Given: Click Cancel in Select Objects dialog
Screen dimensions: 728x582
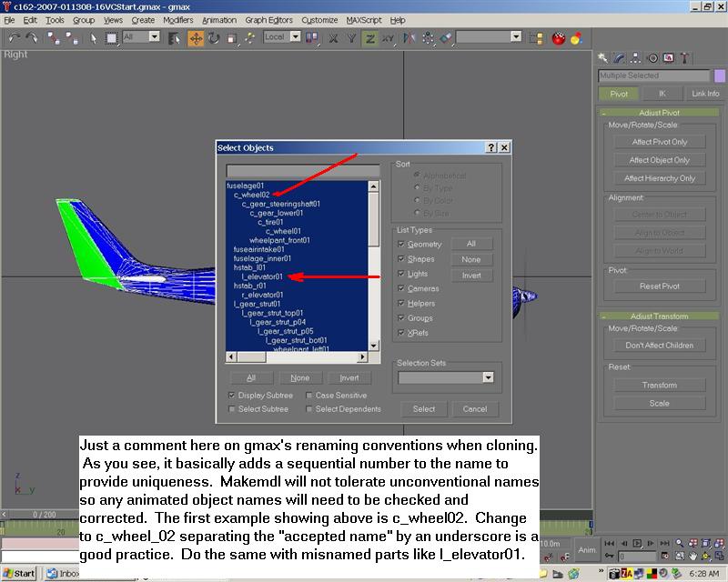Looking at the screenshot, I should tap(475, 409).
